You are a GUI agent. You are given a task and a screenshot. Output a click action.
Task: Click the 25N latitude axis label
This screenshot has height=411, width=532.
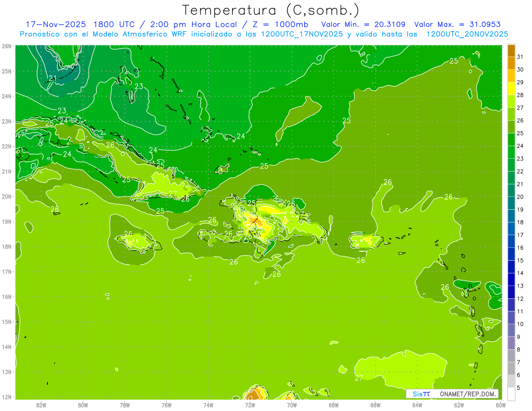7,71
